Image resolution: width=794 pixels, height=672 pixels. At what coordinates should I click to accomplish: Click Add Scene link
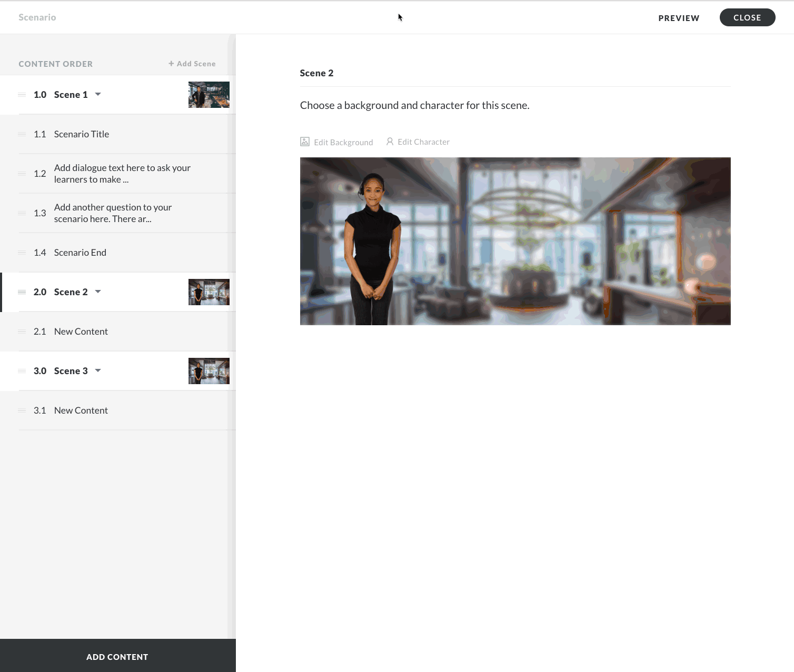click(192, 64)
